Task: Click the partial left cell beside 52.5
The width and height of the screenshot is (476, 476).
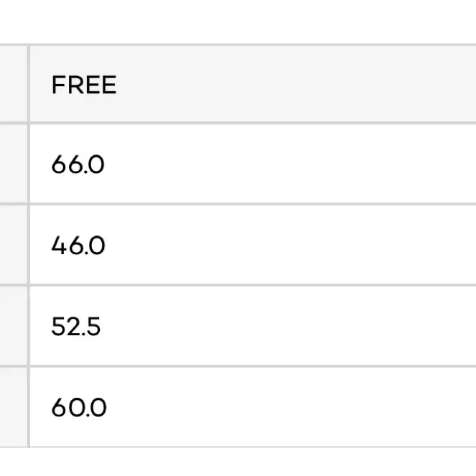Action: pos(14,326)
